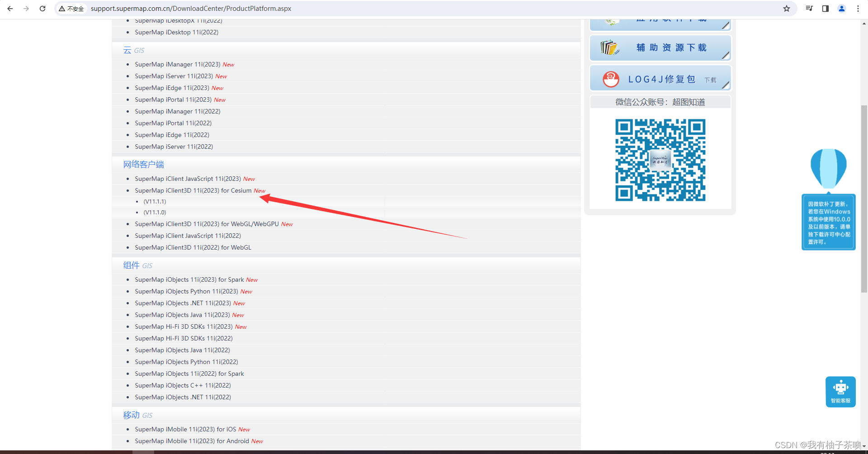This screenshot has width=868, height=454.
Task: Open iObjects .NET 11i(2023) link
Action: coord(183,303)
